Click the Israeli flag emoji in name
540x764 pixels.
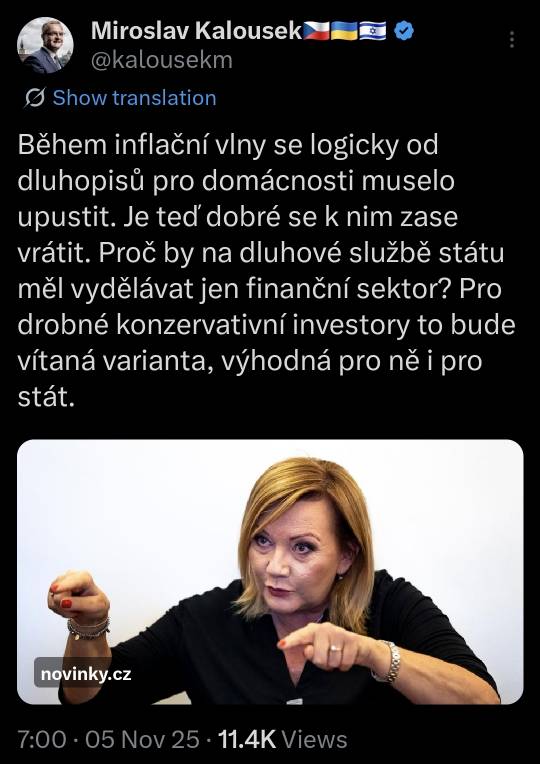click(373, 31)
